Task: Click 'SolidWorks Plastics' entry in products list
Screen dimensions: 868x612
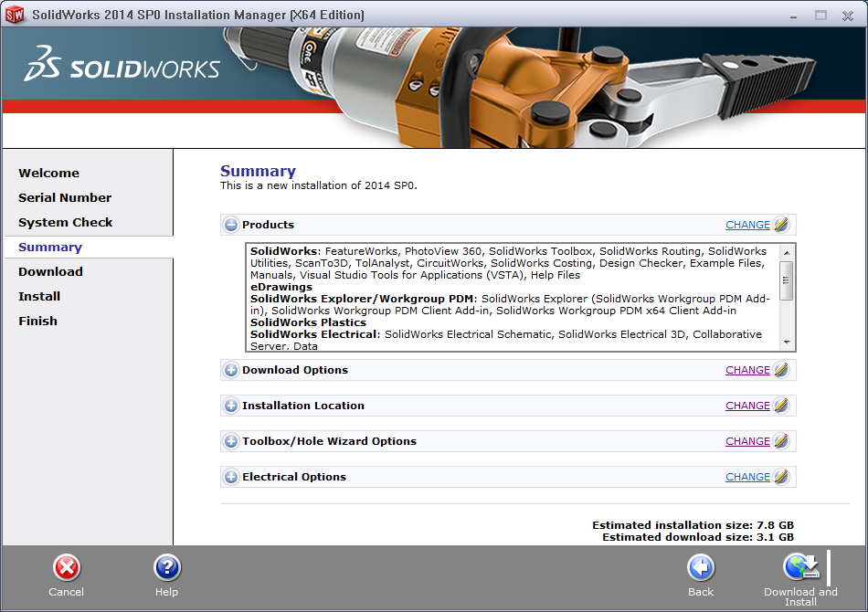Action: (308, 322)
